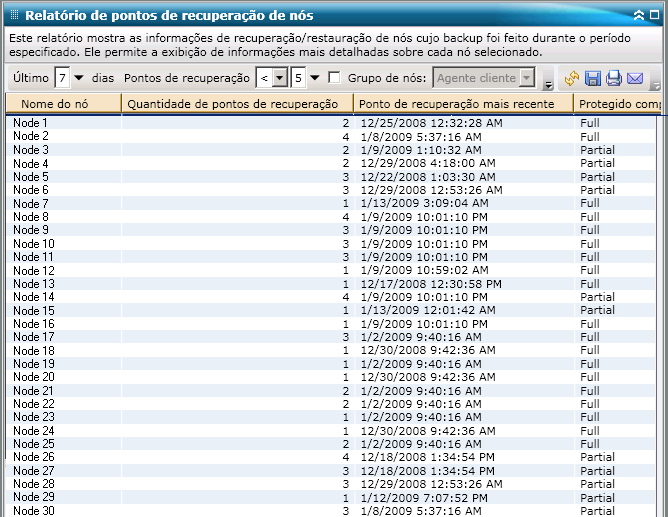The width and height of the screenshot is (668, 517).
Task: Click the panel grip icon beside title
Action: pyautogui.click(x=14, y=15)
